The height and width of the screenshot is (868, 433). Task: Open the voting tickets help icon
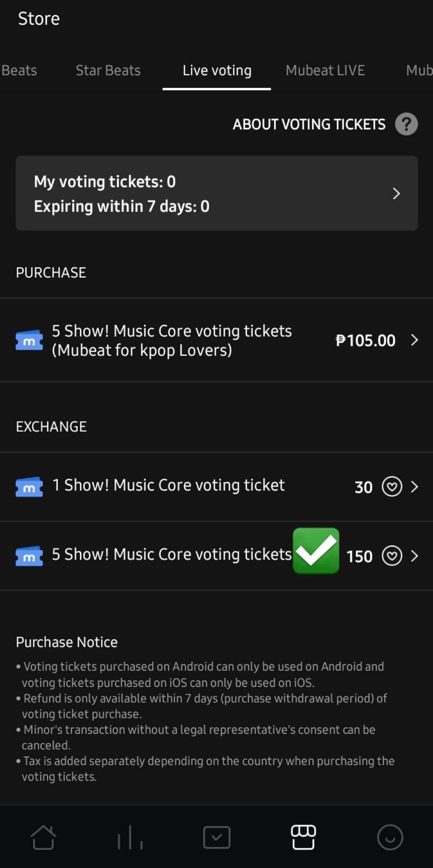pos(406,124)
